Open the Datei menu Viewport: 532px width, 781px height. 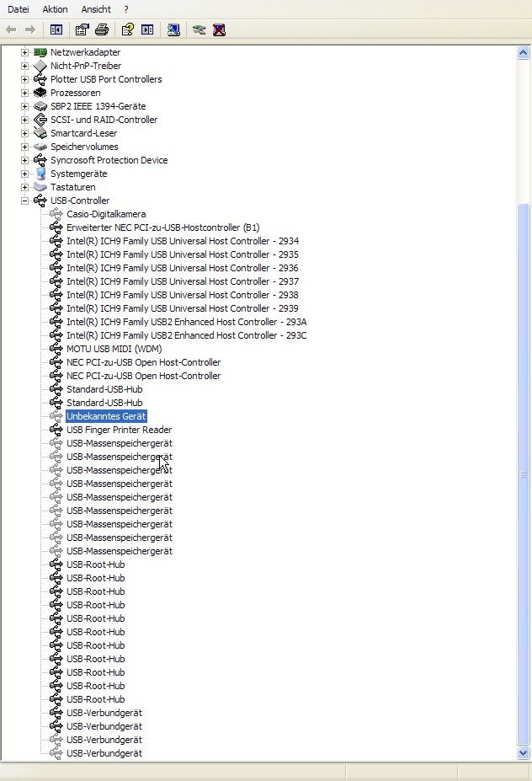tap(19, 9)
